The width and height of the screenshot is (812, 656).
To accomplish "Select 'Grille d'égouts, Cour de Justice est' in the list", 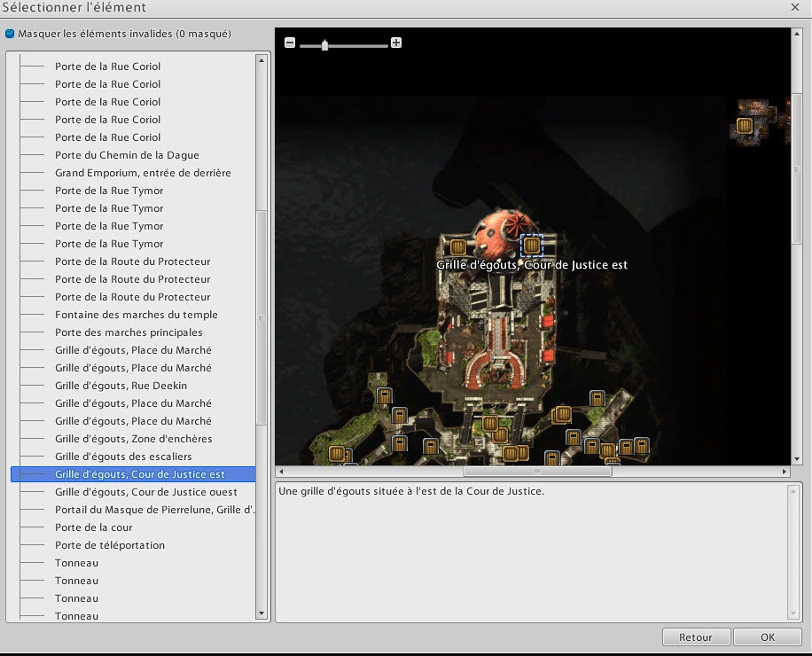I will coord(133,473).
